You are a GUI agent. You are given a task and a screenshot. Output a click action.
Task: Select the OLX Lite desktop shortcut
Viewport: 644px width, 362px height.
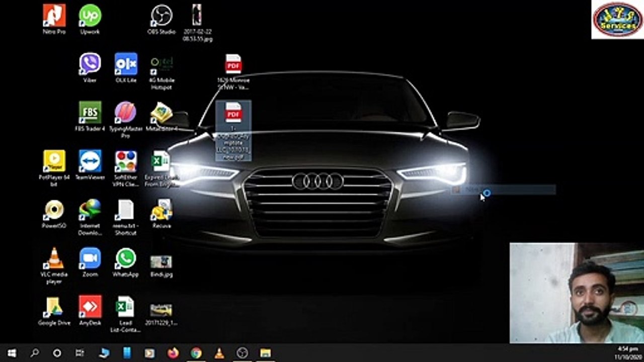click(x=126, y=68)
